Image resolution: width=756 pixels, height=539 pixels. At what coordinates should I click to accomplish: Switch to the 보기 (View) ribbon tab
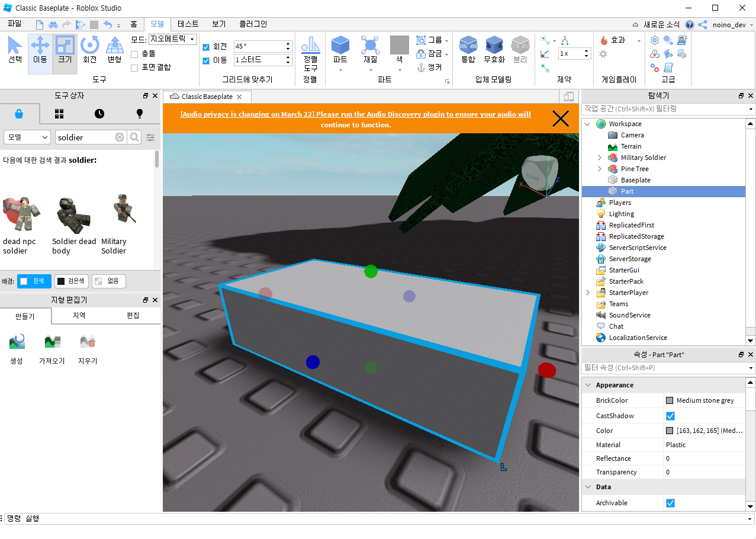[x=219, y=24]
